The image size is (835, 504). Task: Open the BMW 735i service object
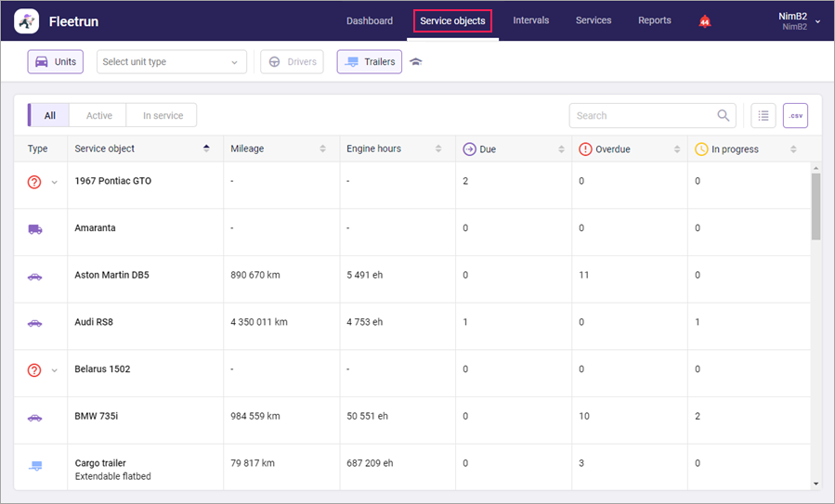pos(96,417)
